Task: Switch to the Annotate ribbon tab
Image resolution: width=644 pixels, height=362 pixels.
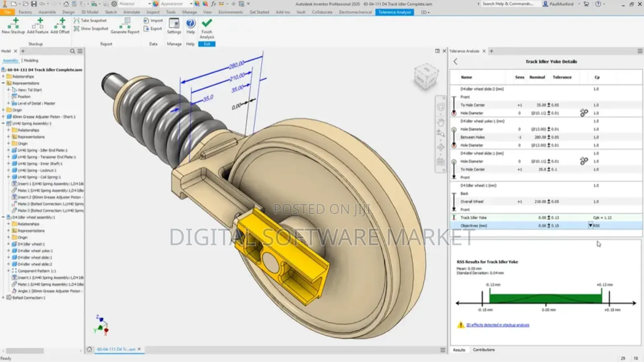Action: coord(131,12)
